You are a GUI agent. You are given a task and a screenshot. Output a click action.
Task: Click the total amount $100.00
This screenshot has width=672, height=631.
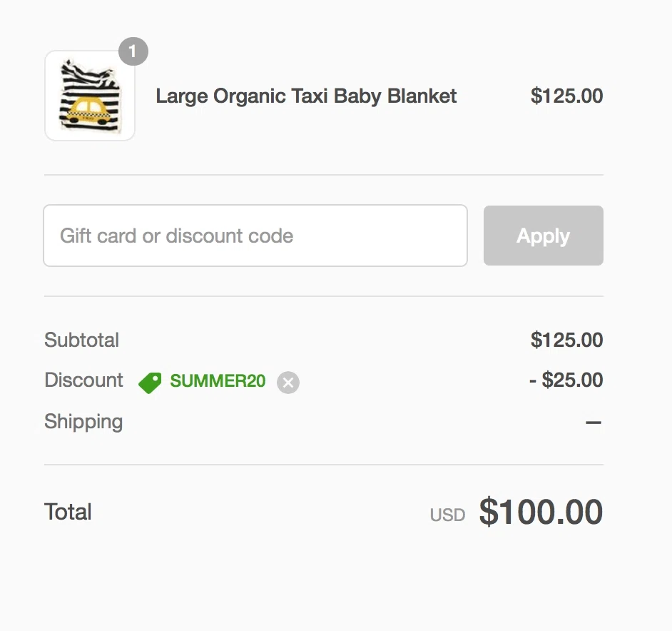click(541, 512)
